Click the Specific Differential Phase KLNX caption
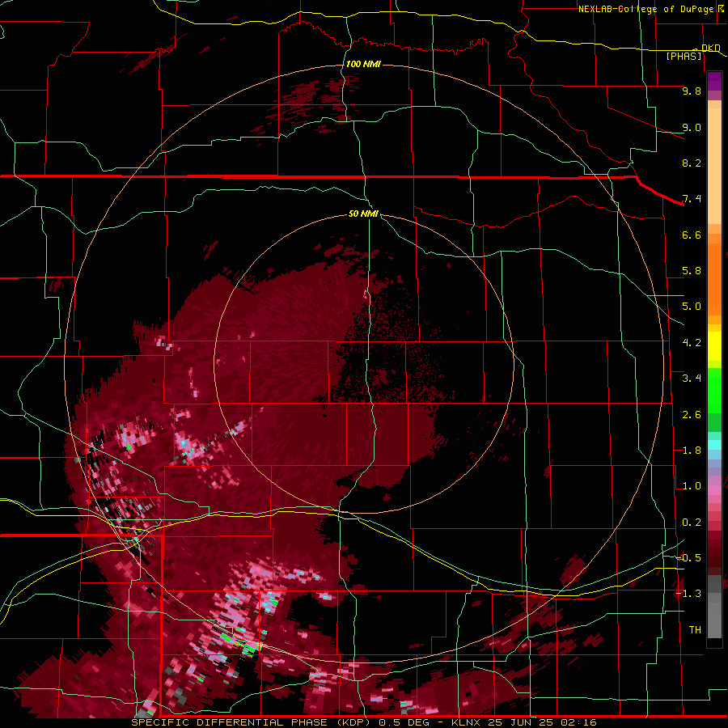Image resolution: width=728 pixels, height=728 pixels. click(364, 722)
